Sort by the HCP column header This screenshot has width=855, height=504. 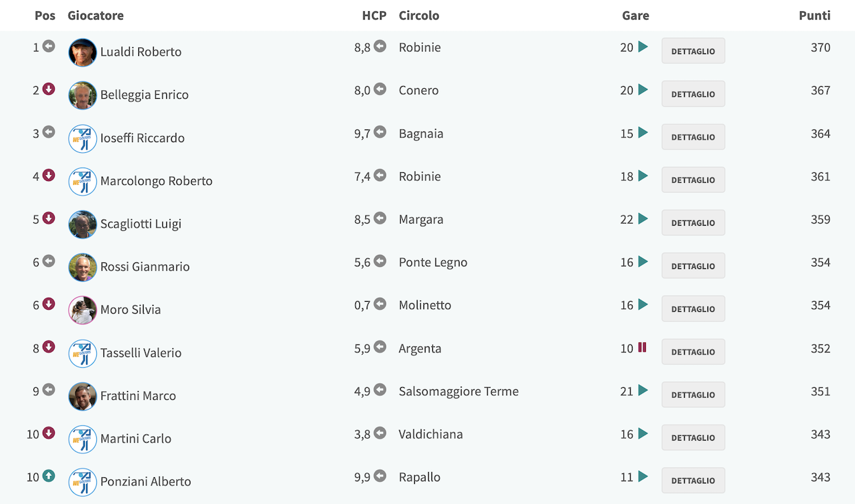[x=374, y=15]
